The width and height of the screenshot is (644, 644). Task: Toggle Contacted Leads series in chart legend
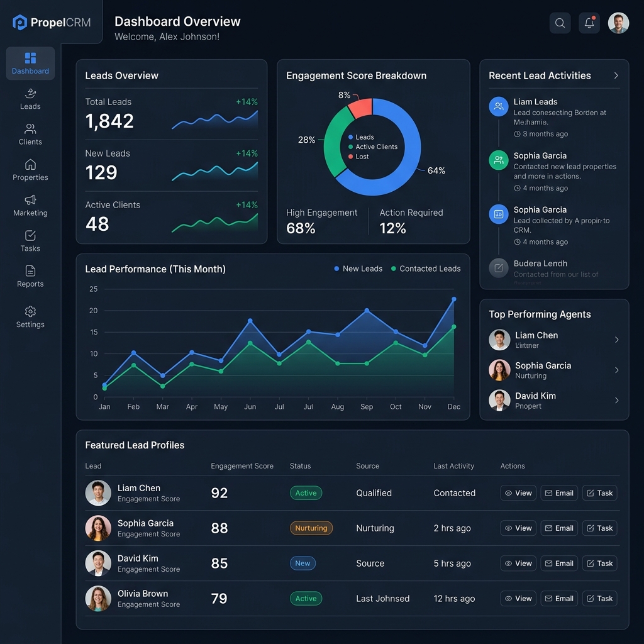point(425,269)
